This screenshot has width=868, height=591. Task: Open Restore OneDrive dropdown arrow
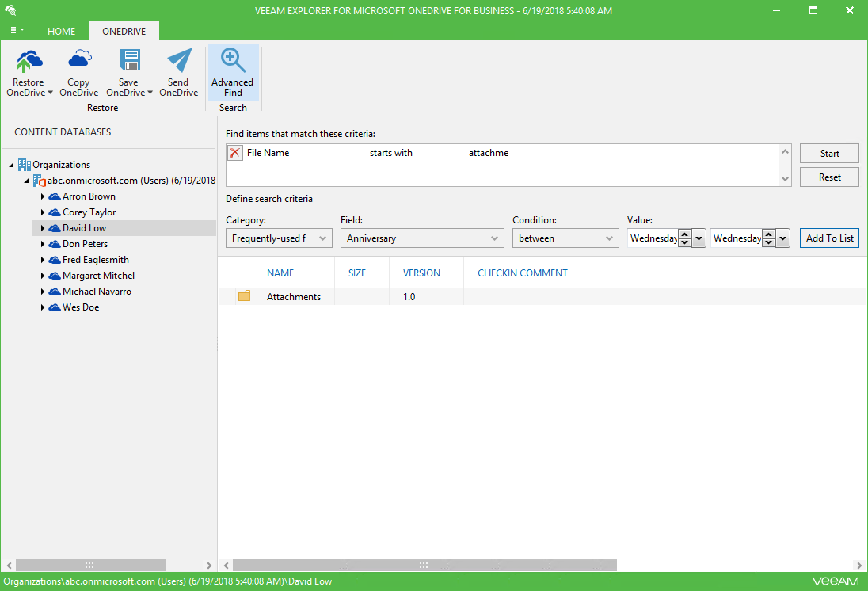coord(51,93)
